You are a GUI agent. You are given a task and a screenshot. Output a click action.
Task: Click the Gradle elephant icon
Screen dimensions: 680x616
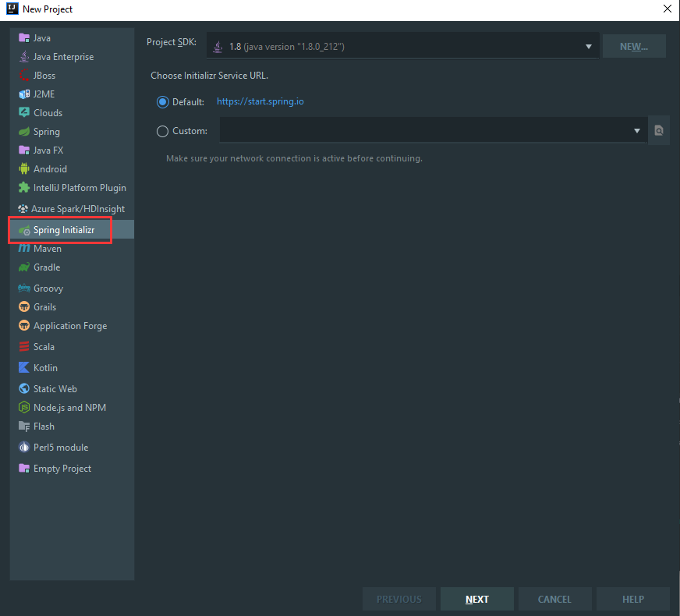(x=24, y=267)
